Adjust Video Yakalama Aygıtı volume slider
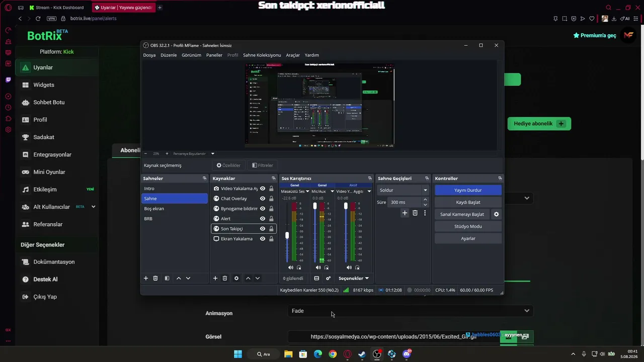The width and height of the screenshot is (644, 362). (346, 206)
